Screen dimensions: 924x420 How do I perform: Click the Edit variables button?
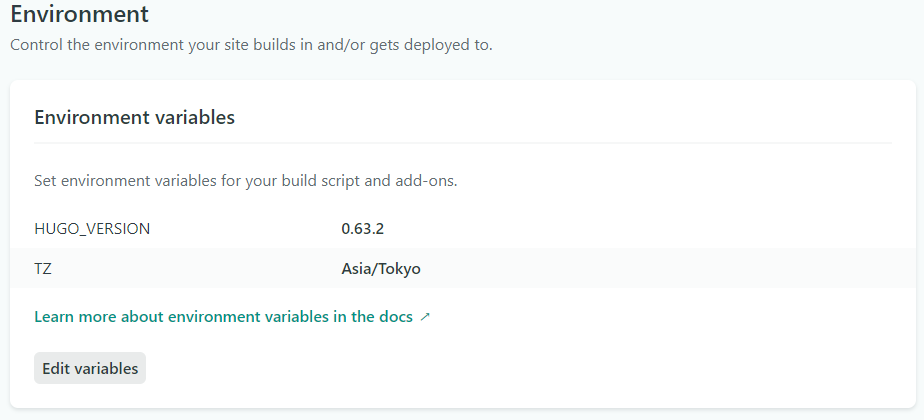pos(90,368)
